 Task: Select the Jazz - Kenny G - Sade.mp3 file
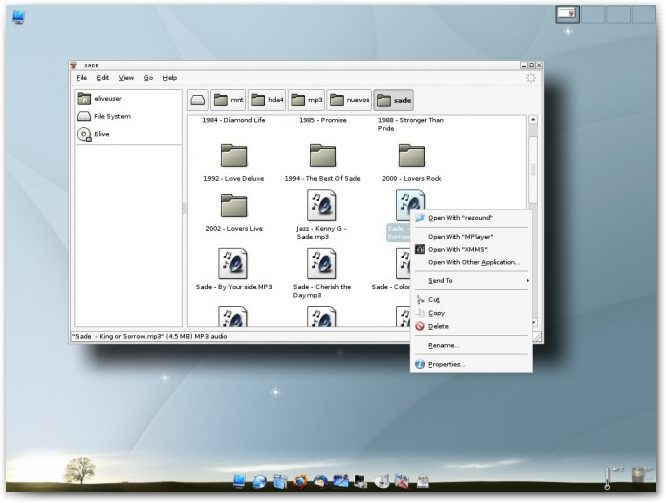322,205
